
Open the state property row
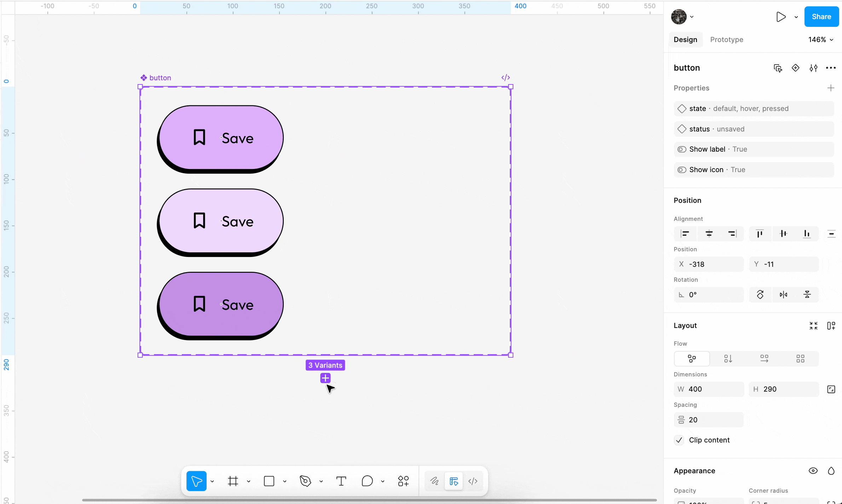[754, 109]
